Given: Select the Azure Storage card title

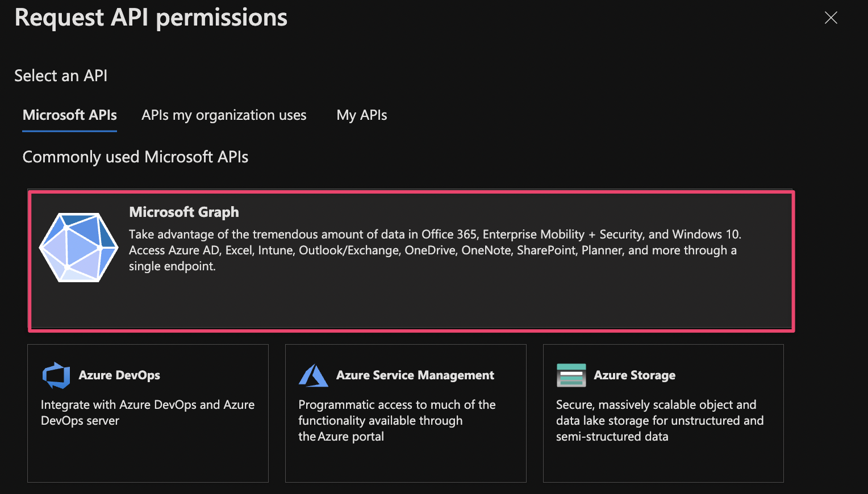Looking at the screenshot, I should [635, 375].
